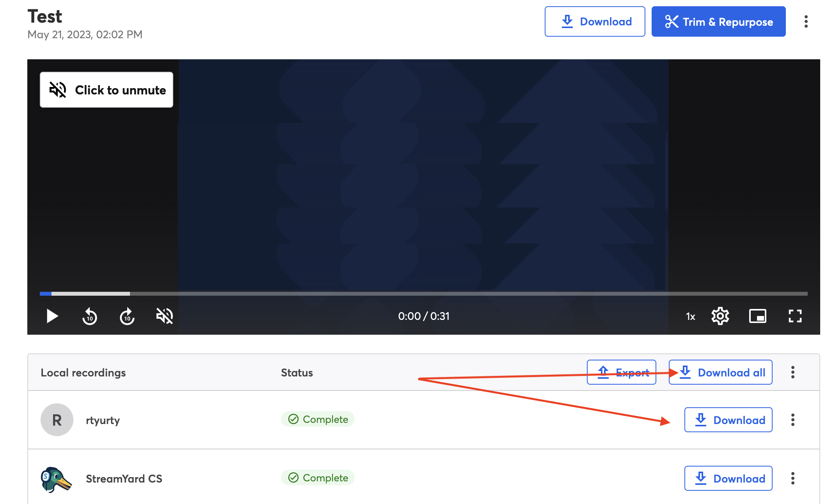Rewind the video 10 seconds
The width and height of the screenshot is (828, 504).
[89, 316]
